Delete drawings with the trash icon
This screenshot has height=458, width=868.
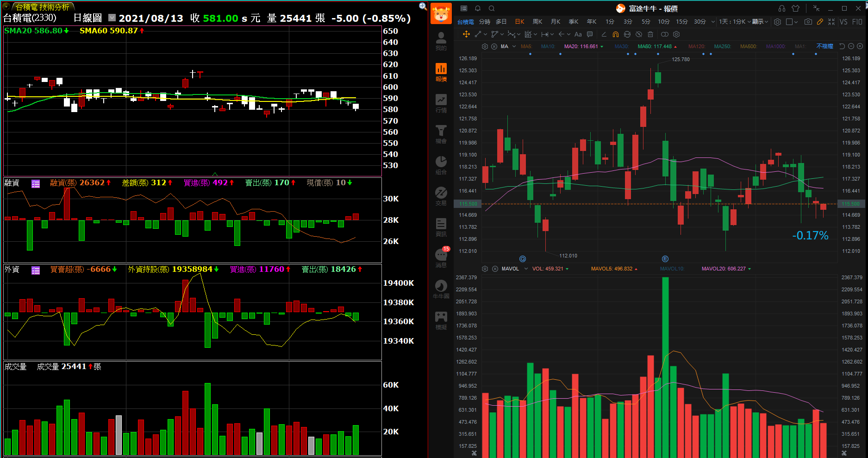point(650,34)
